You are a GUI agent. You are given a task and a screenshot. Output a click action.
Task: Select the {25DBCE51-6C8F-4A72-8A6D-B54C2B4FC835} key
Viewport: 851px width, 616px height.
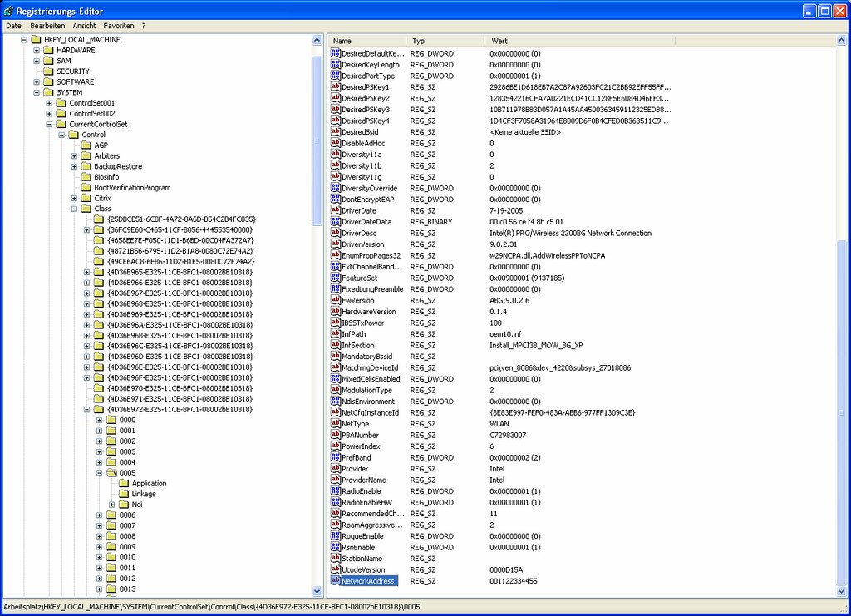pyautogui.click(x=181, y=219)
